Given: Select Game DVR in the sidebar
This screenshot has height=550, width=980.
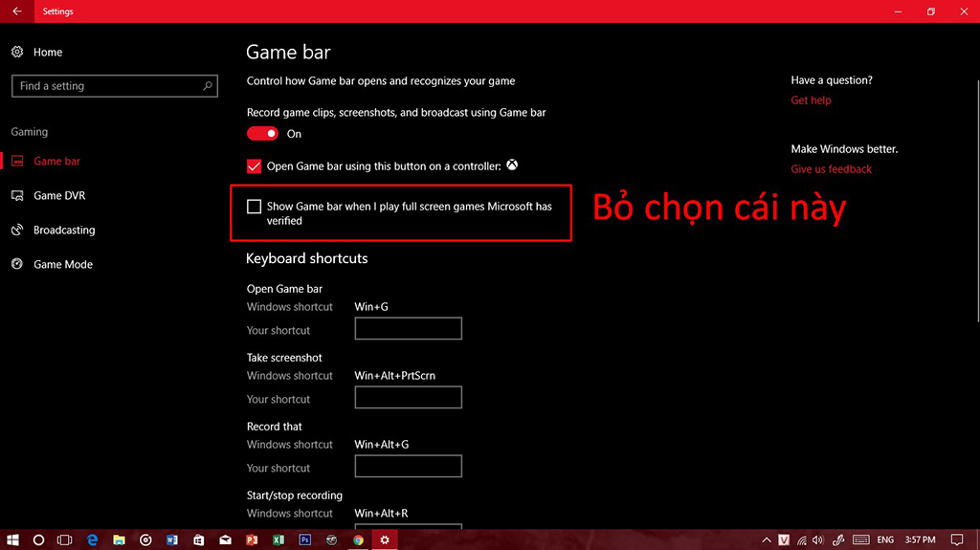Looking at the screenshot, I should click(59, 195).
